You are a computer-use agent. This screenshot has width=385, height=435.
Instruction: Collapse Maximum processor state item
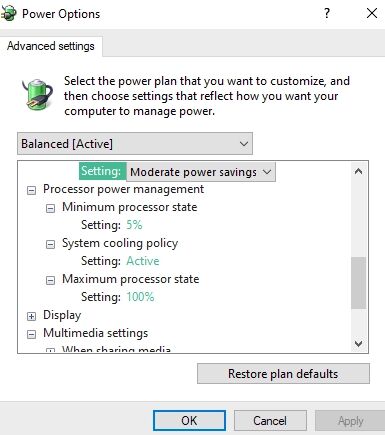(x=50, y=281)
